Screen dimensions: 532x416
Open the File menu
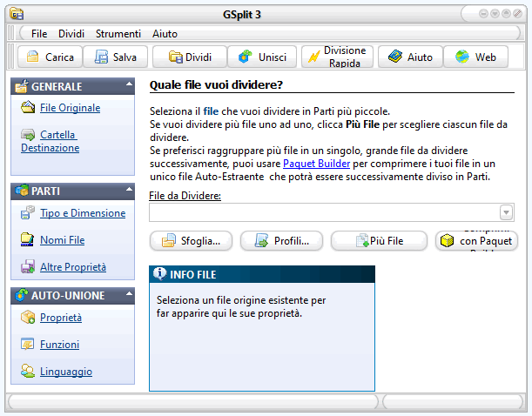(x=39, y=34)
